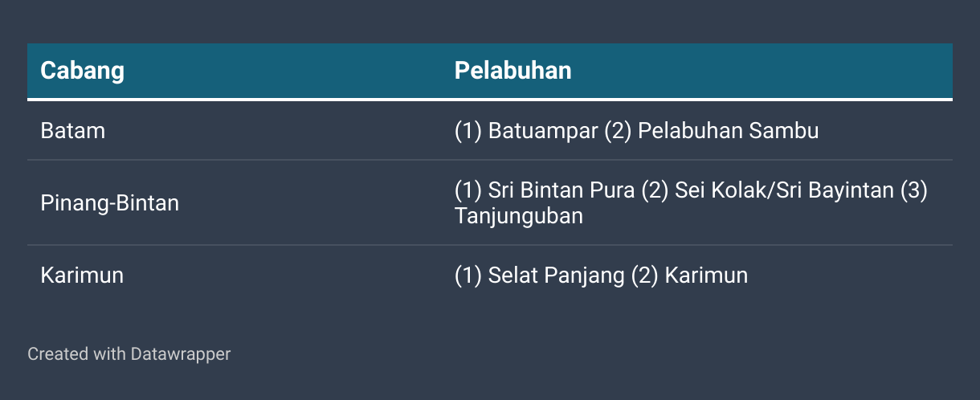Click the (1) marker before Batuampar
Viewport: 980px width, 400px height.
[x=468, y=131]
